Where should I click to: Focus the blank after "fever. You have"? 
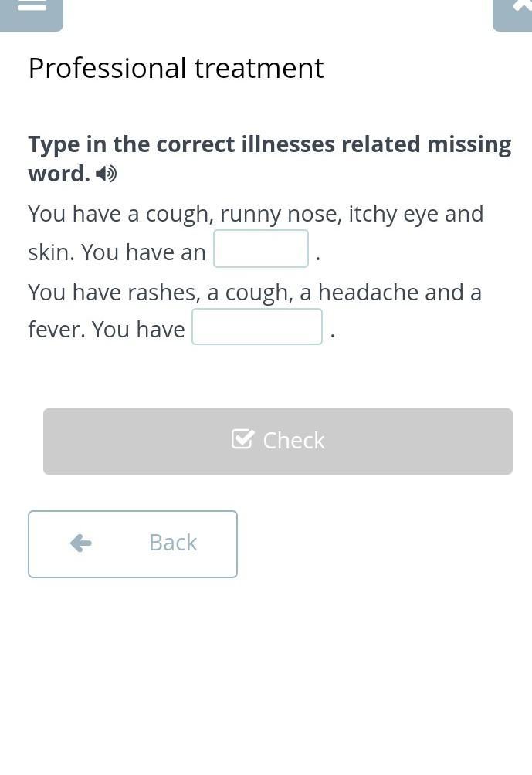(256, 327)
